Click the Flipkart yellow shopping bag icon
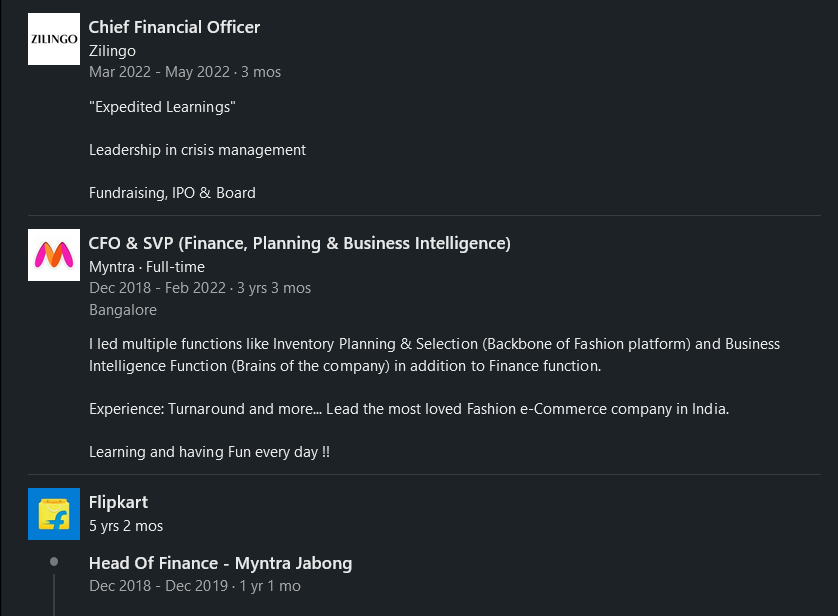This screenshot has width=838, height=616. 53,514
